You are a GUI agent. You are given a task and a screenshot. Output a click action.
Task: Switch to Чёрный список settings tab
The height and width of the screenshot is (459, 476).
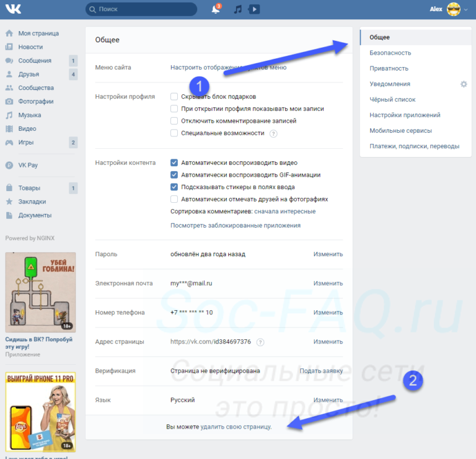(x=416, y=99)
